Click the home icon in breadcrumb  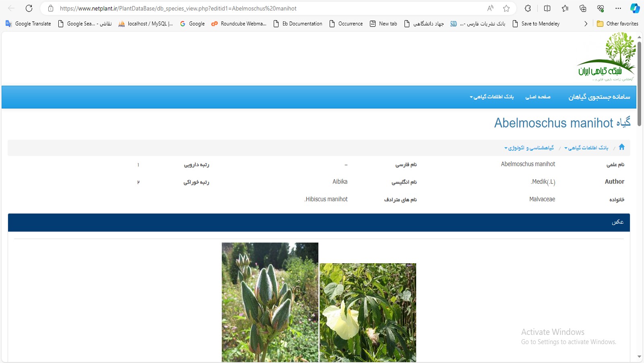coord(621,147)
